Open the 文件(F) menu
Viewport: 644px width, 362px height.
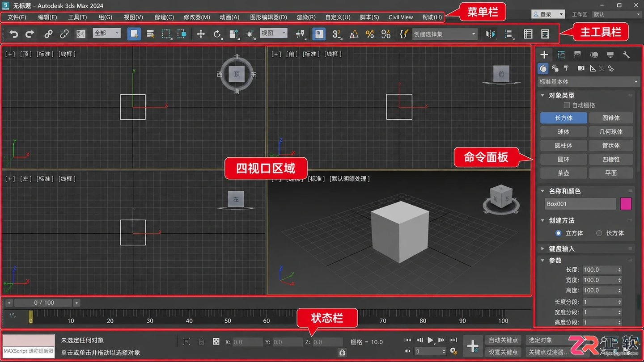click(17, 17)
